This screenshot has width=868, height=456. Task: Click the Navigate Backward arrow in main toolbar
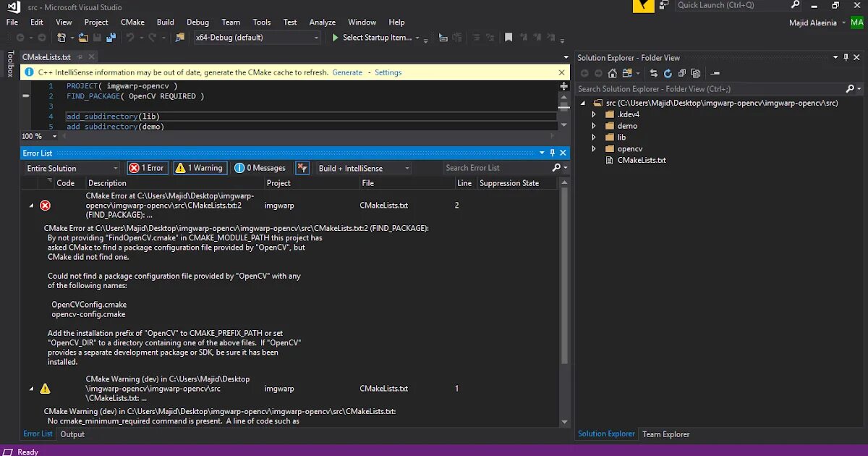[20, 38]
